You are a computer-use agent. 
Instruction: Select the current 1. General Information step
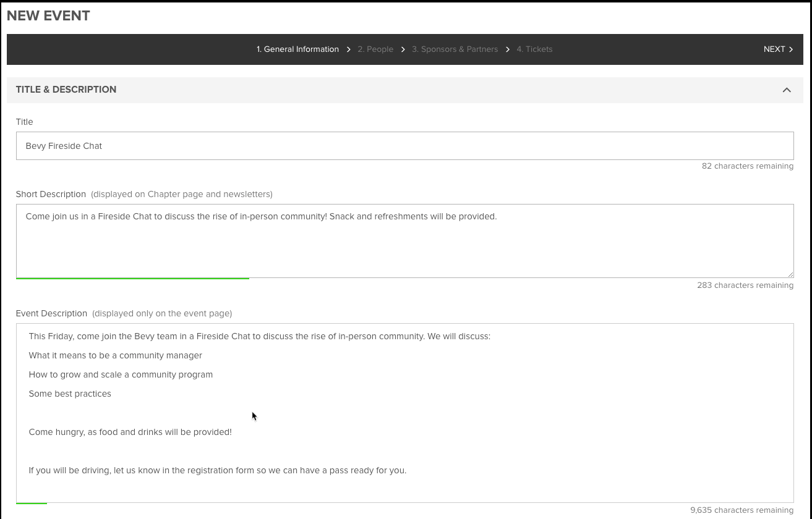point(297,49)
